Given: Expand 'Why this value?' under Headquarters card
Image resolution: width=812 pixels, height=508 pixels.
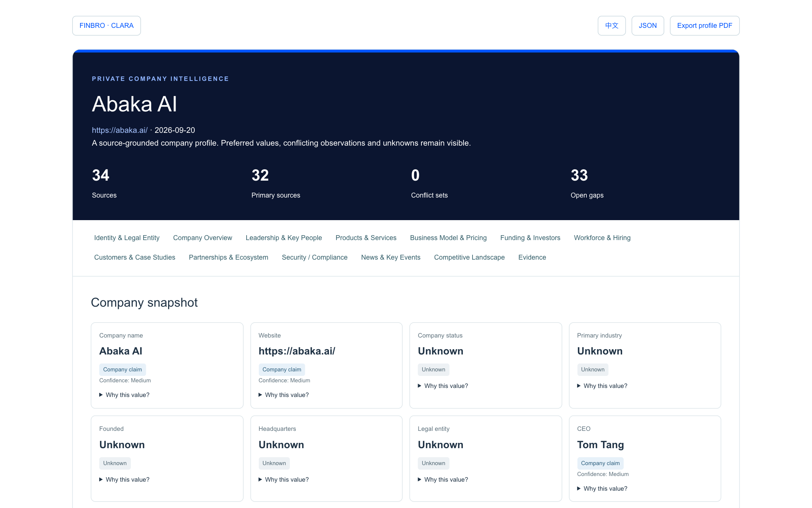Looking at the screenshot, I should pos(284,479).
